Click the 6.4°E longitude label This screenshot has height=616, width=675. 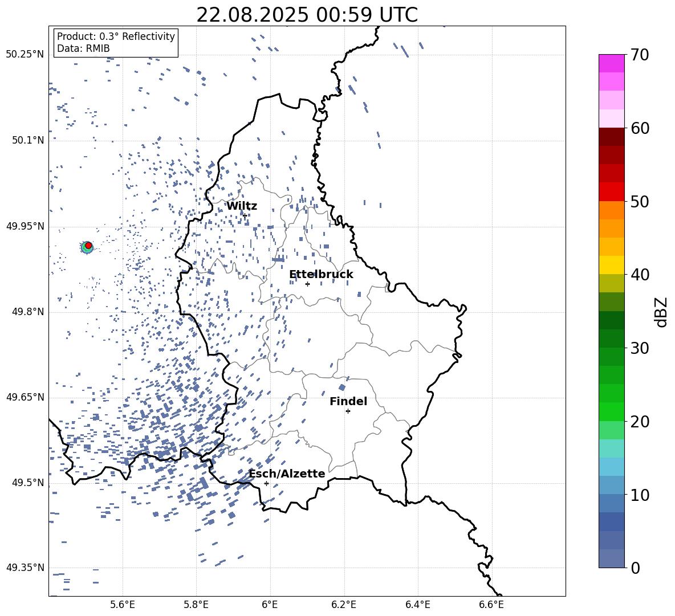(x=417, y=605)
